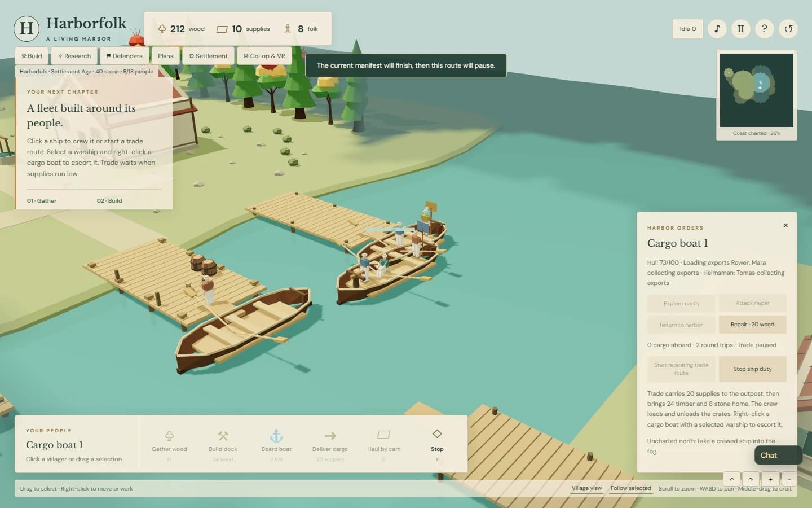Click the 212 wood resource counter
The image size is (812, 508).
click(181, 29)
